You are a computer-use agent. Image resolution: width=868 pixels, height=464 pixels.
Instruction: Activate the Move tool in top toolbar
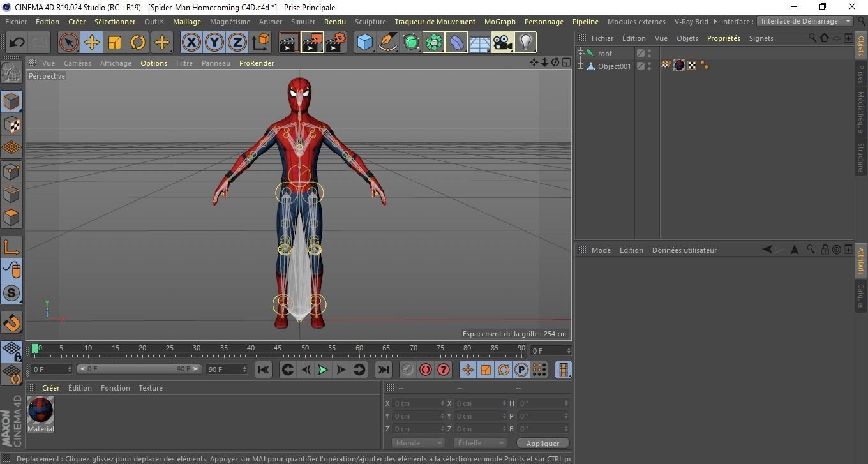click(91, 43)
